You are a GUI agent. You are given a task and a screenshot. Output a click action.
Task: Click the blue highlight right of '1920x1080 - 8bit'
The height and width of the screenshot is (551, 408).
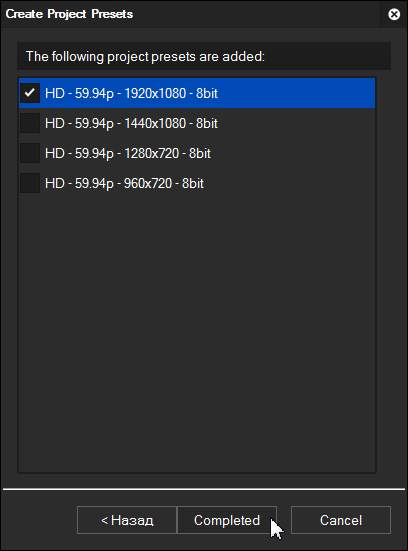(296, 93)
